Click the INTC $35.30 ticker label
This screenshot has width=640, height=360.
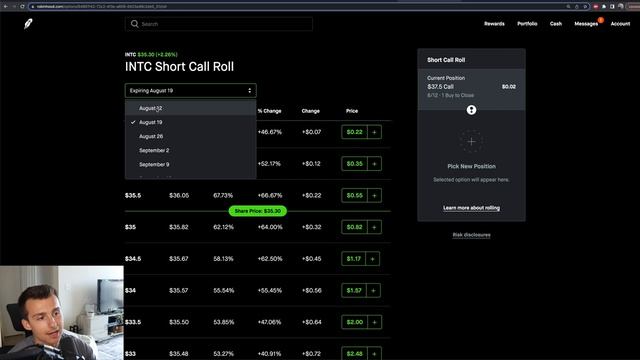point(151,54)
